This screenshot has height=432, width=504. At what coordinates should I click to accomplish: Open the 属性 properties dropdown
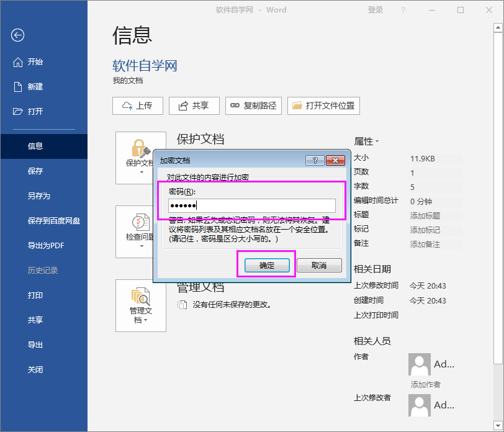[x=368, y=142]
